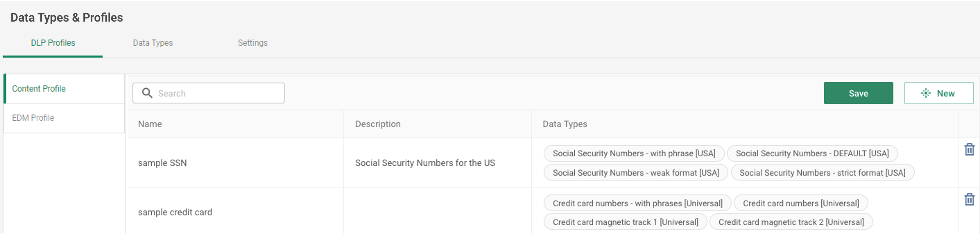Click 'Social Security Numbers - DEFAULT [USA]' tag

(812, 154)
